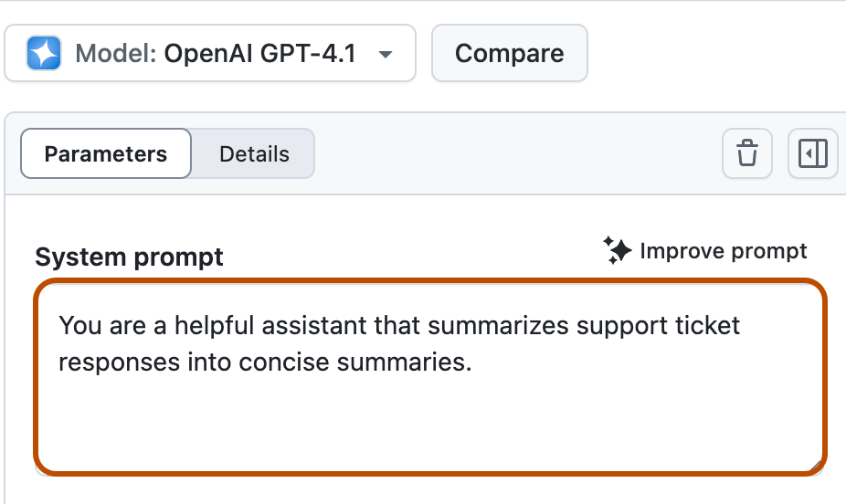Screen dimensions: 846x504
Task: Place cursor on the word "summarizes"
Action: pyautogui.click(x=491, y=325)
